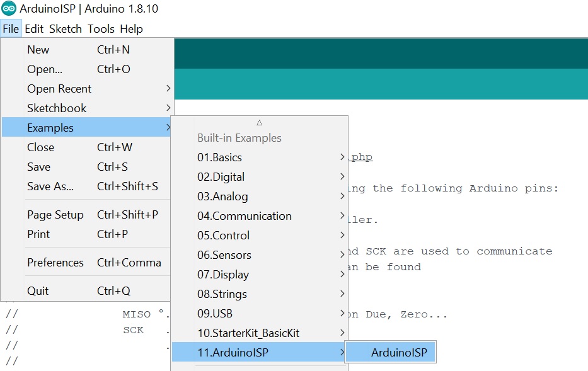The width and height of the screenshot is (588, 371).
Task: Click the Arduino logo icon in the title bar
Action: 9,8
